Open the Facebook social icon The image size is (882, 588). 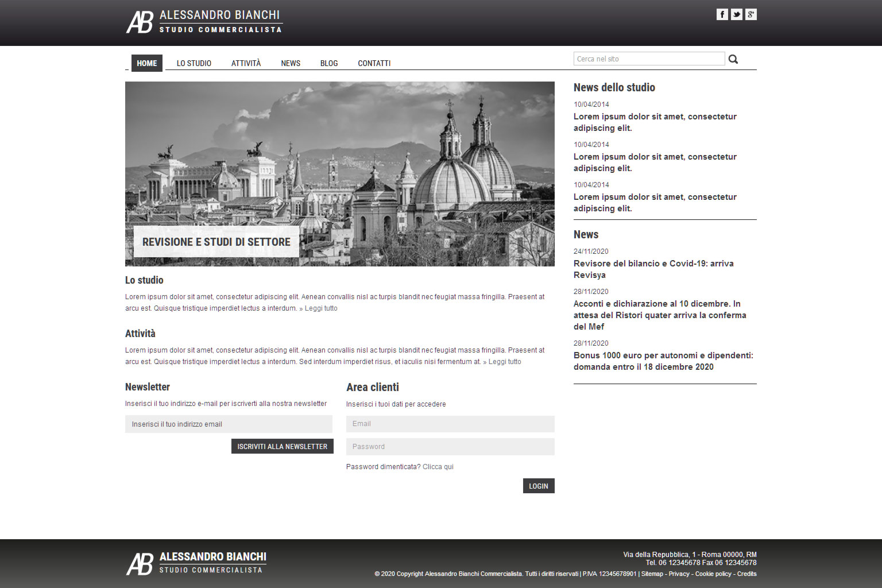point(722,14)
